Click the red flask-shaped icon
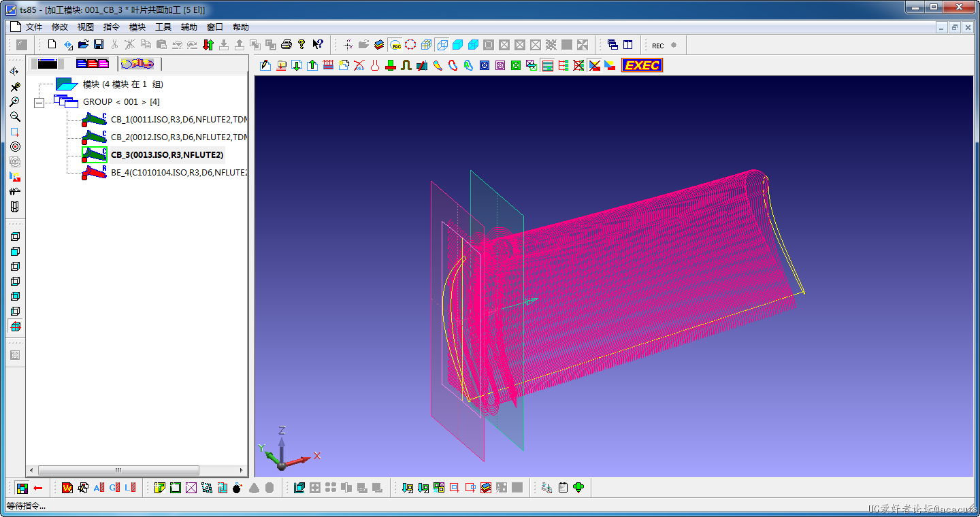Screen dimensions: 980x517 click(x=374, y=65)
